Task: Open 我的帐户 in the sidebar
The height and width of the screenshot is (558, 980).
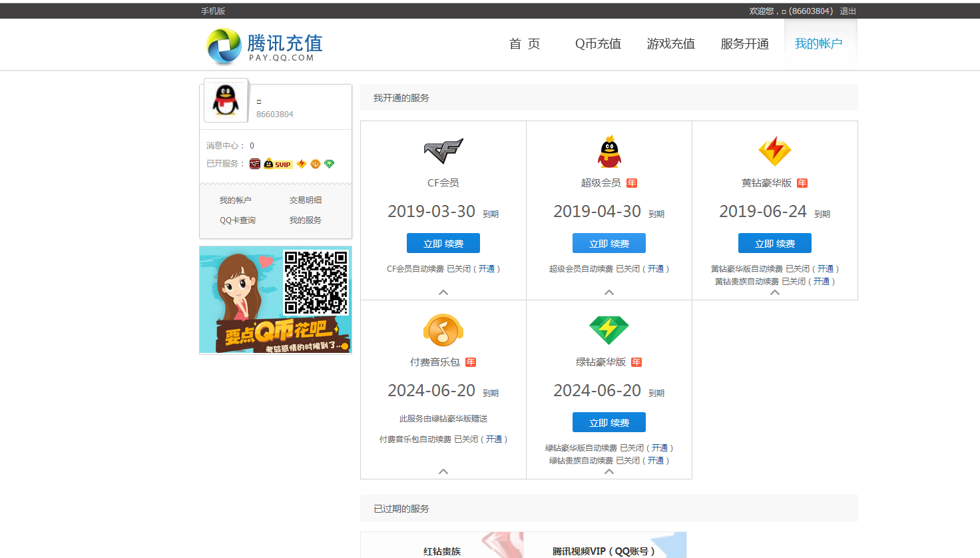Action: 236,200
